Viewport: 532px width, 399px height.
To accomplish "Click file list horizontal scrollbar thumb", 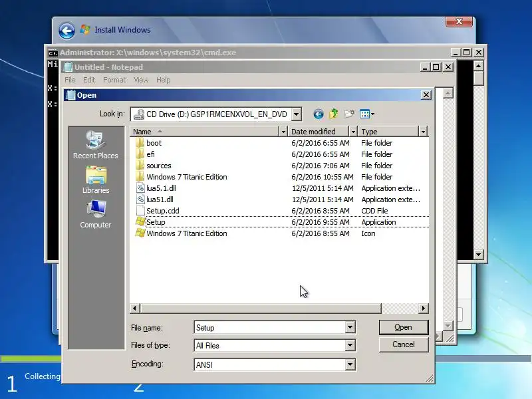I will point(261,308).
